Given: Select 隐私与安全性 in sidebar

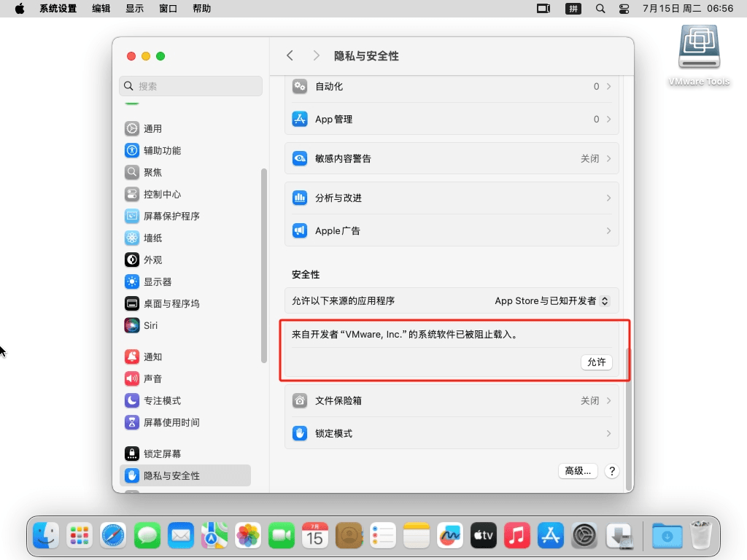Looking at the screenshot, I should click(x=185, y=475).
